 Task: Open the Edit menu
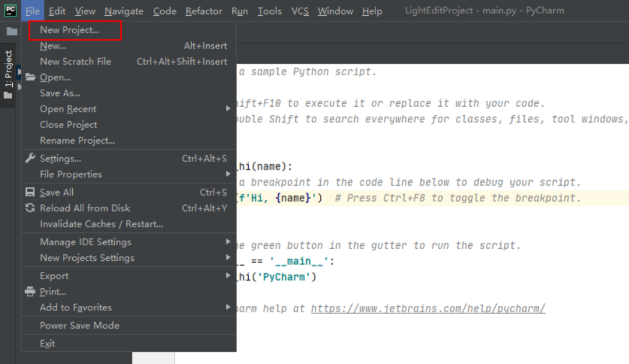[57, 11]
